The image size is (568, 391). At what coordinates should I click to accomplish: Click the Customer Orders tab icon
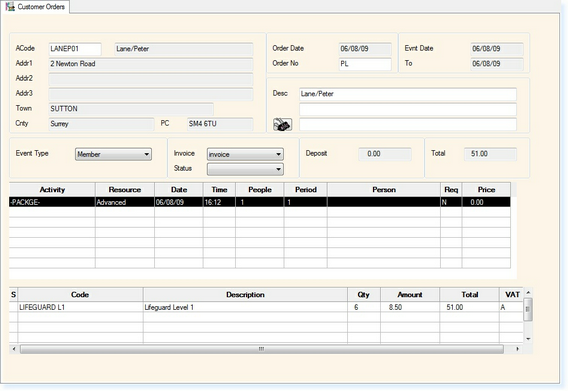10,7
